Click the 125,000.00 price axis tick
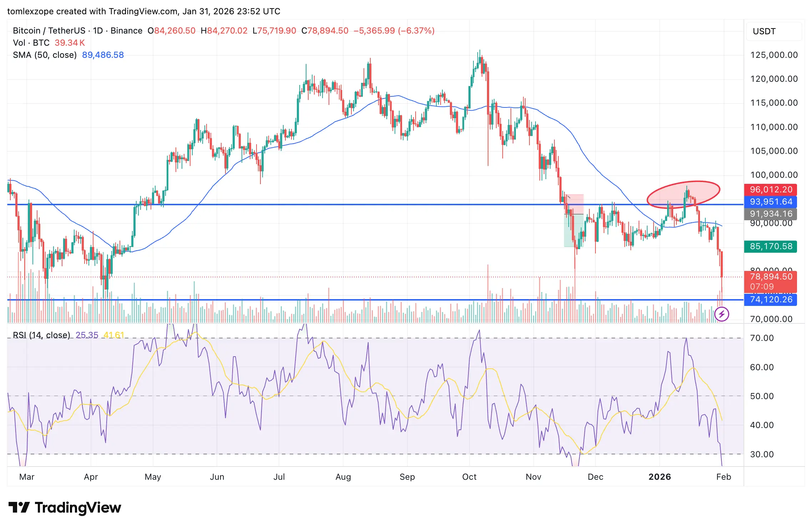The height and width of the screenshot is (529, 812). coord(773,55)
